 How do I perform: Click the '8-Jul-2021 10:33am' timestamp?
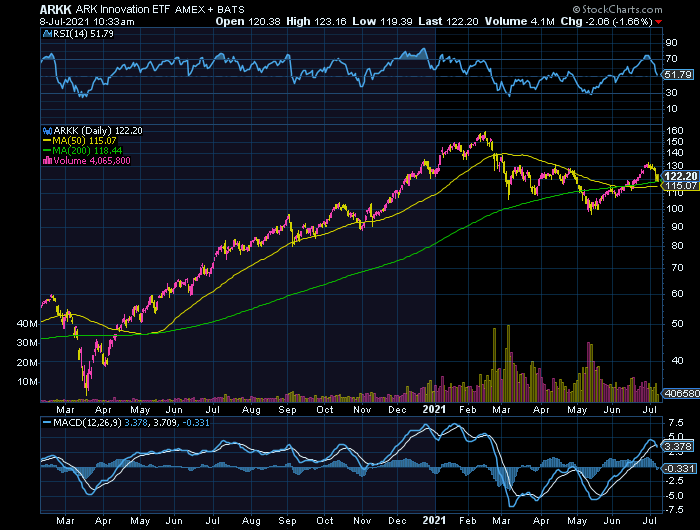click(87, 21)
